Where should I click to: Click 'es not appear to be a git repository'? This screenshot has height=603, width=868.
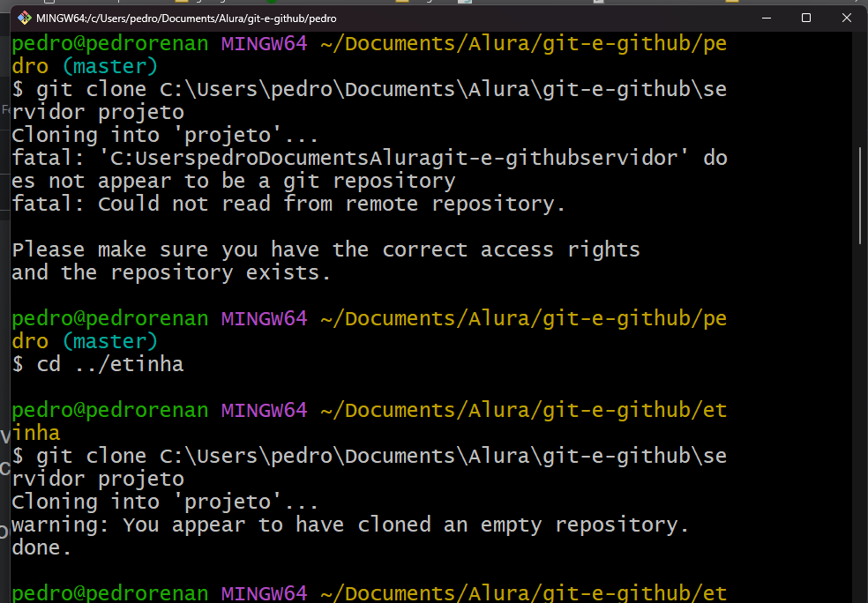click(234, 182)
